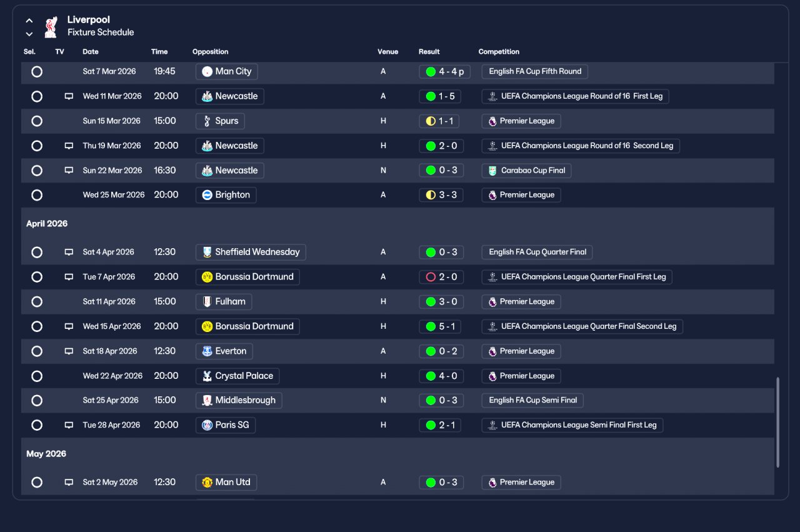The height and width of the screenshot is (532, 800).
Task: Click TV icon on Everton row
Action: 69,351
